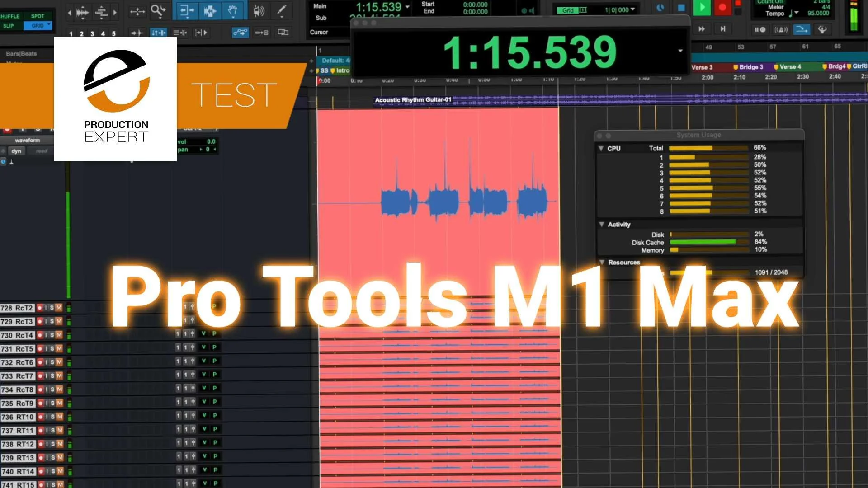This screenshot has height=488, width=868.
Task: Click the layered editing icon
Action: point(283,33)
